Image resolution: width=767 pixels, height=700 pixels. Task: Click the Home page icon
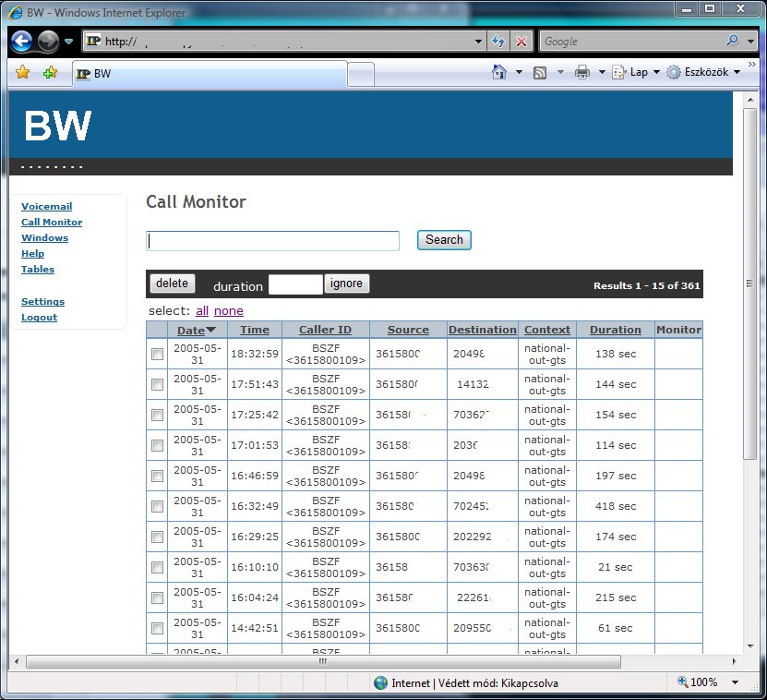point(499,72)
